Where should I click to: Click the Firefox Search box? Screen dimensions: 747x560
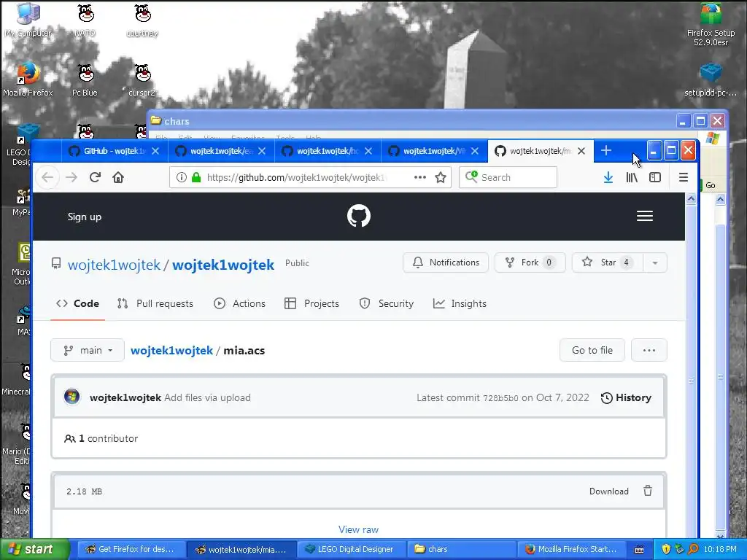coord(508,178)
